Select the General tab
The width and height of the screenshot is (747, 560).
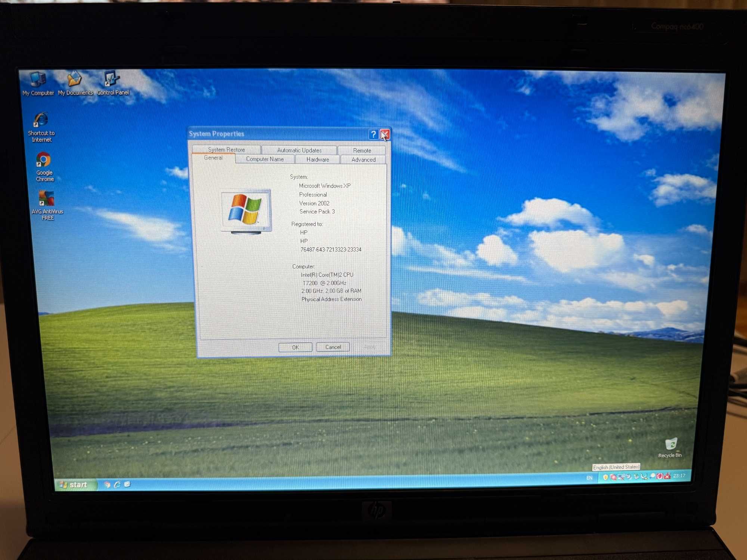pos(213,158)
